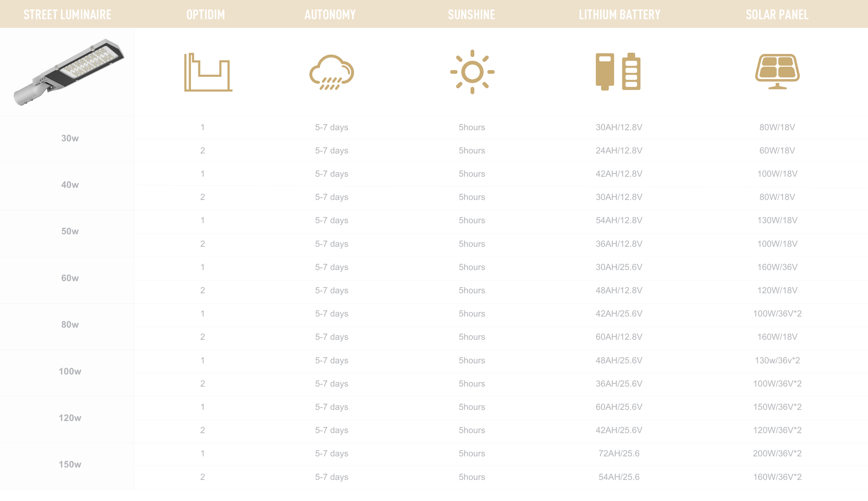Screen dimensions: 868x501
Task: Click the lithium battery icon
Action: click(x=618, y=72)
